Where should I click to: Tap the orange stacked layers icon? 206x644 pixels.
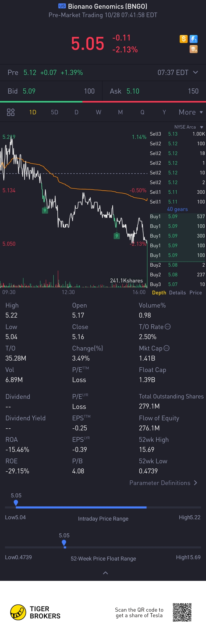[x=193, y=49]
